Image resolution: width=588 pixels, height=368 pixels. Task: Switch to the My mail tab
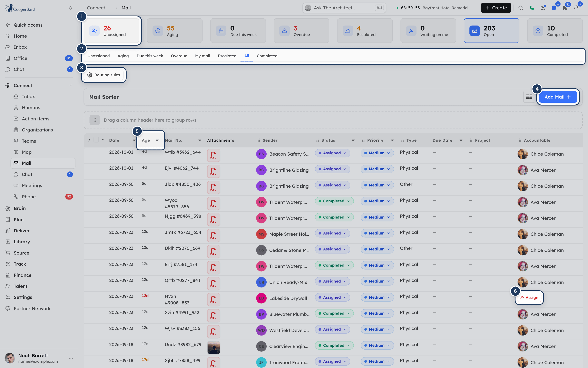[x=202, y=56]
